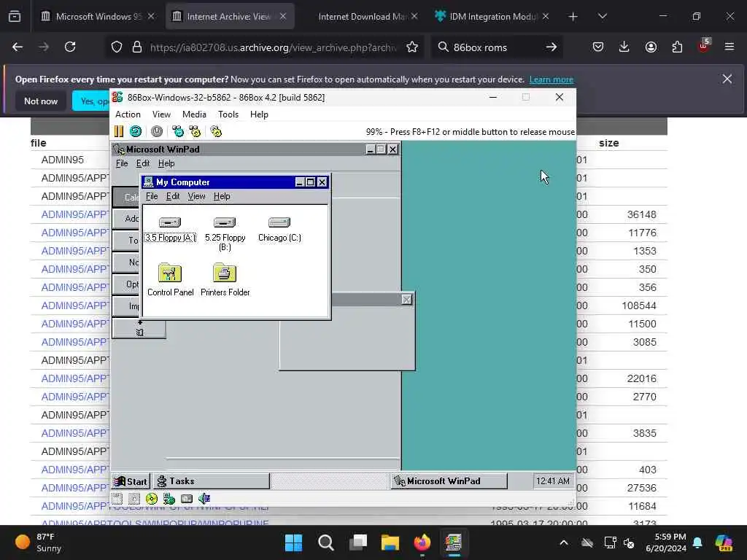Reload the page in Firefox
Viewport: 747px width, 560px height.
click(x=70, y=47)
